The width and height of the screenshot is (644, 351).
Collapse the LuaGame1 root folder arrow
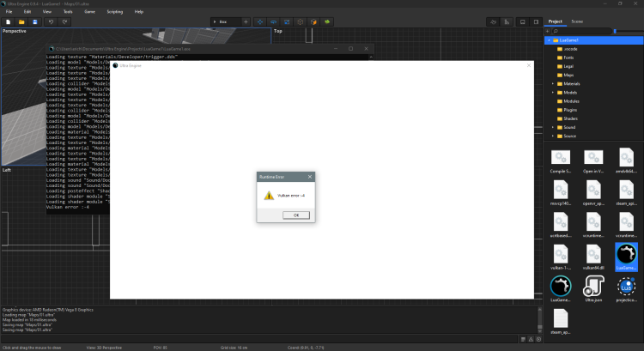pos(550,40)
